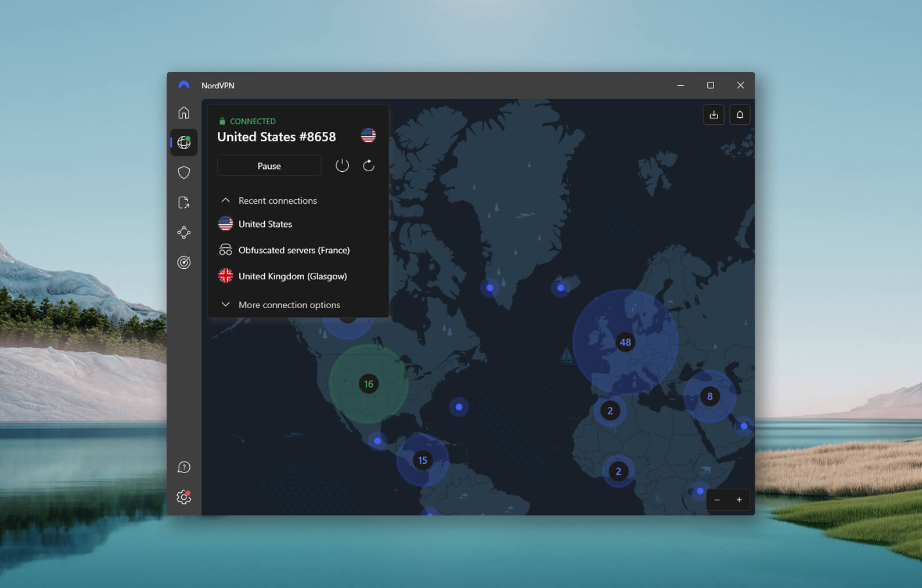The image size is (922, 588).
Task: Maximize the NordVPN window
Action: click(711, 85)
